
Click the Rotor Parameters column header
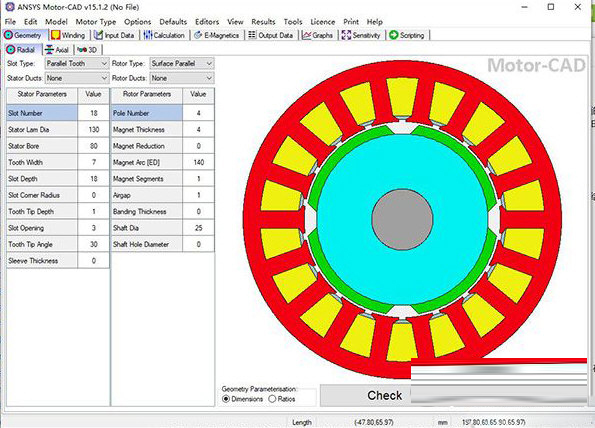(147, 94)
